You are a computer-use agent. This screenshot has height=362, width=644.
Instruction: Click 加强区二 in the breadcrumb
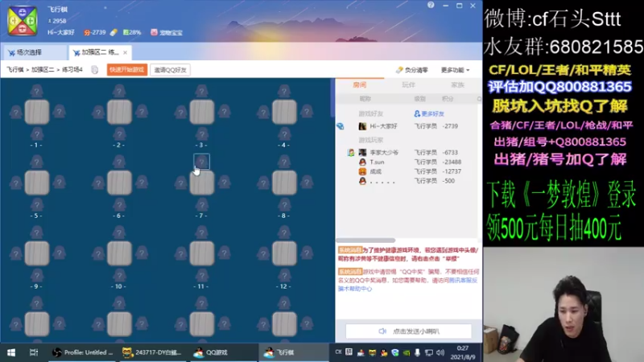tap(43, 70)
